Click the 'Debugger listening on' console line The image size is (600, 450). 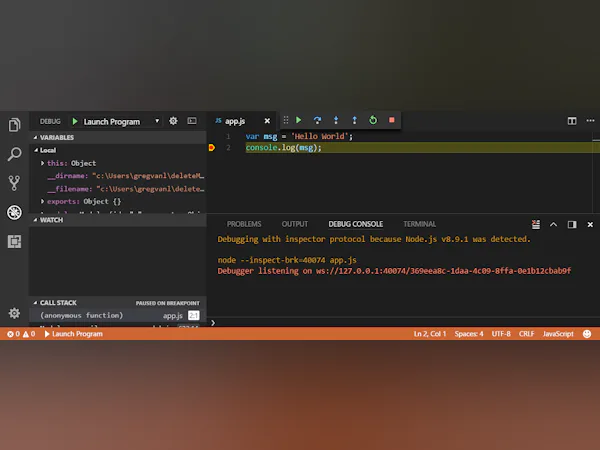pyautogui.click(x=394, y=271)
